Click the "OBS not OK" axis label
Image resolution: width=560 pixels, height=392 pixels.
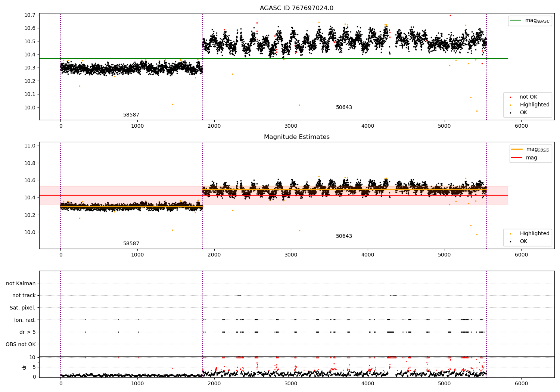coord(21,344)
